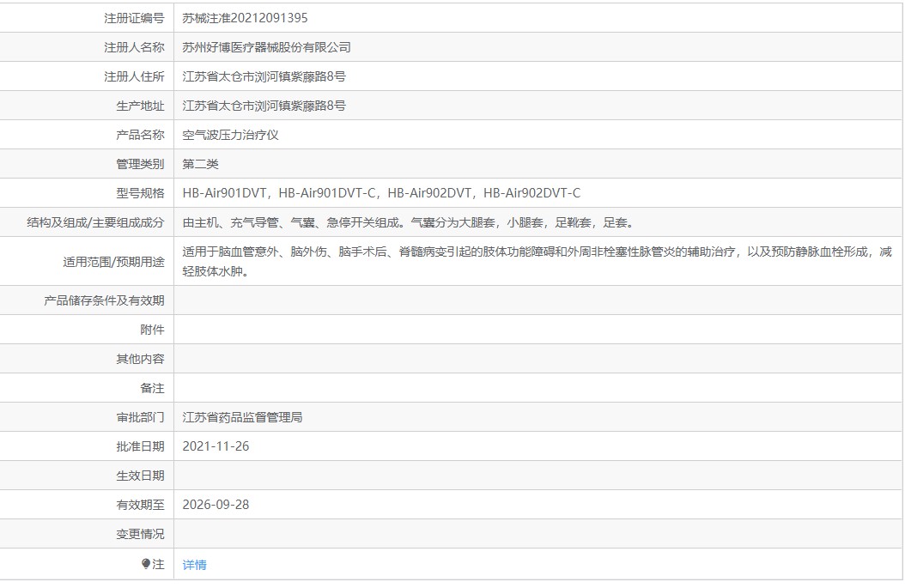Select expiry date 2026-09-28
The height and width of the screenshot is (588, 905).
click(x=216, y=505)
